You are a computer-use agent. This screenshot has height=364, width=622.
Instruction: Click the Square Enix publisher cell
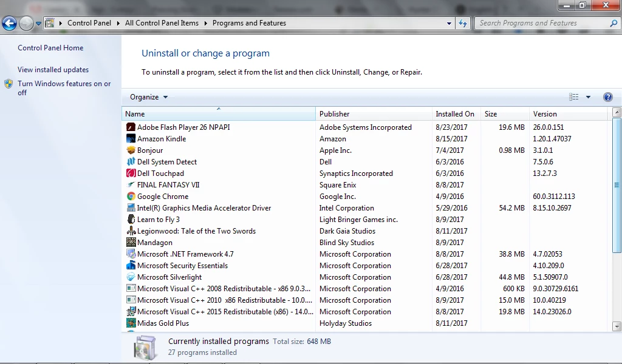(x=338, y=185)
